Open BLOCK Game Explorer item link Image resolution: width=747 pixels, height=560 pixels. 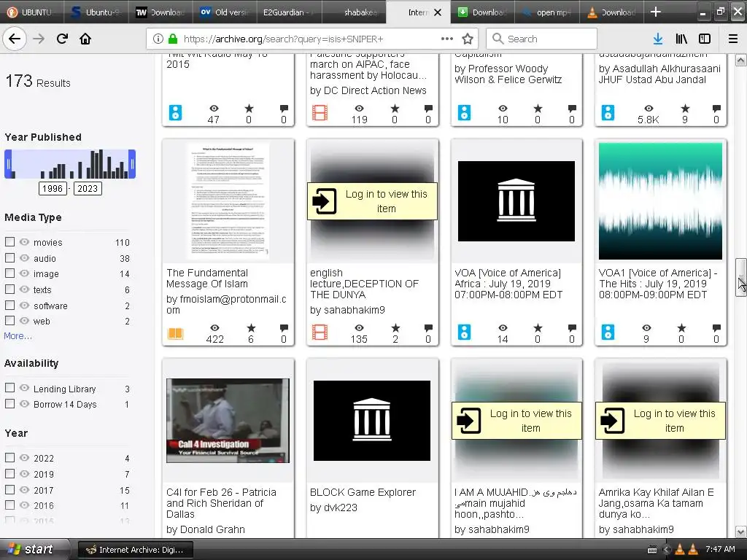(363, 492)
